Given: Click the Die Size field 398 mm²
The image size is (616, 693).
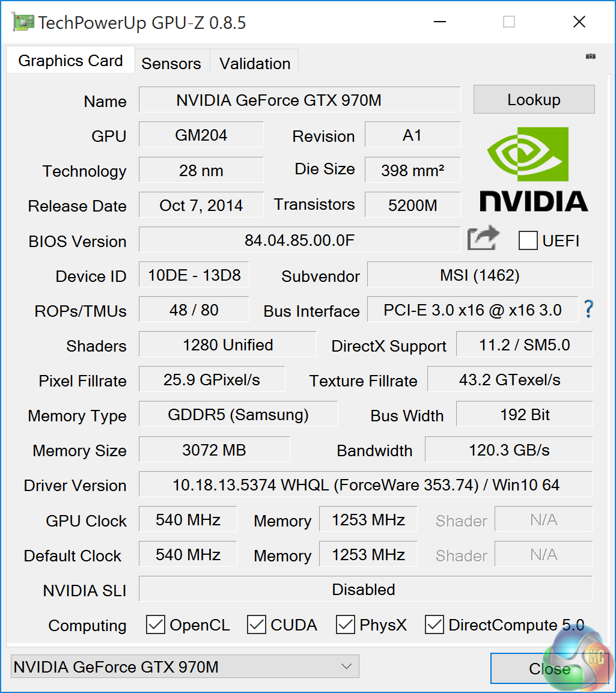Looking at the screenshot, I should point(412,169).
